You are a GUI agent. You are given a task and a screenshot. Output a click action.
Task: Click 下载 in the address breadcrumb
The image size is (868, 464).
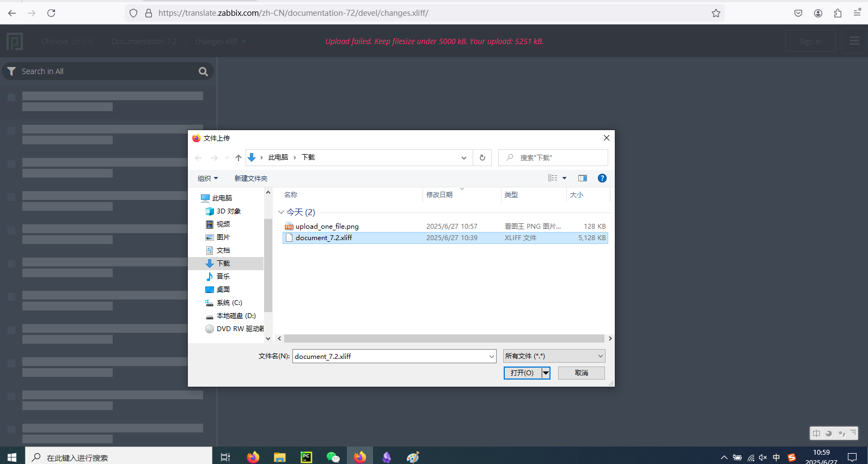308,157
